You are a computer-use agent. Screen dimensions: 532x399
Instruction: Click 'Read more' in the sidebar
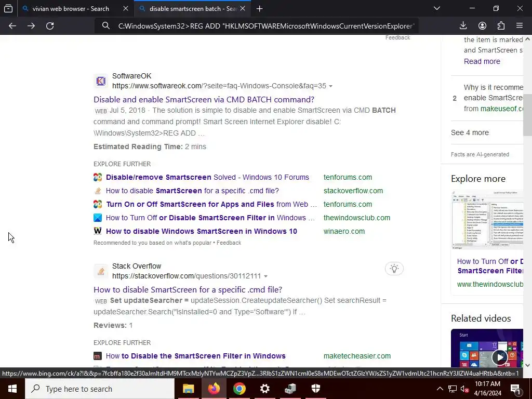click(482, 61)
